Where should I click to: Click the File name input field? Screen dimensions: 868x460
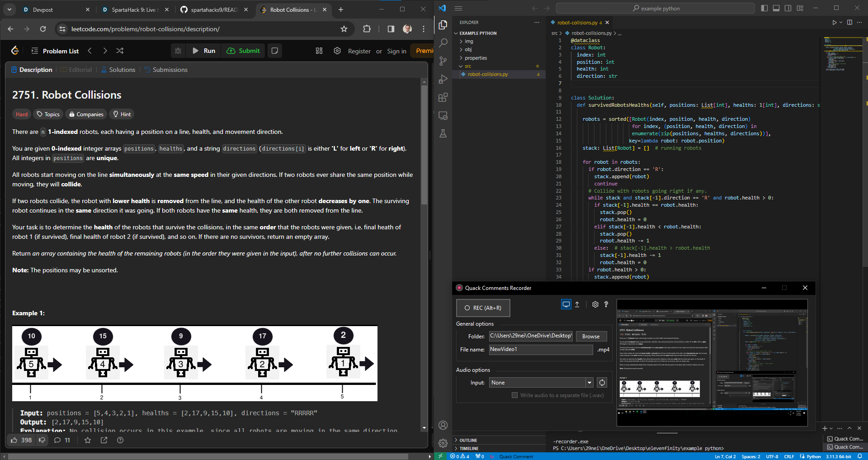540,349
